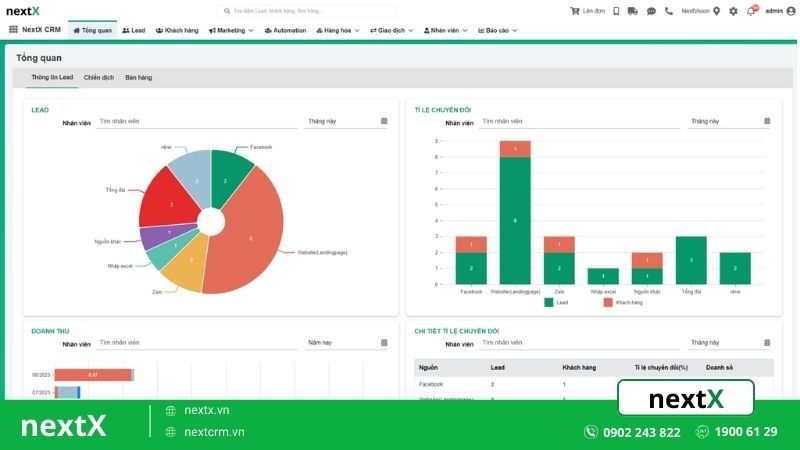
Task: Switch to the Chiến dịch tab
Action: [x=99, y=77]
